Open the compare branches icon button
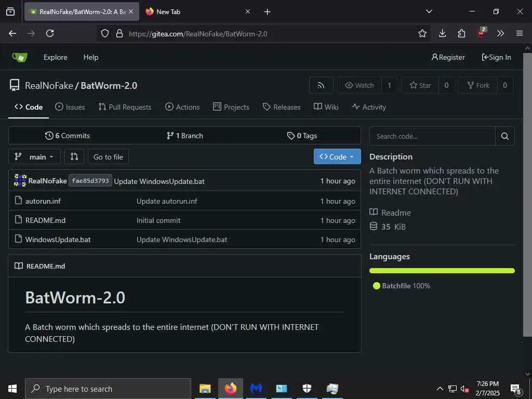532x399 pixels. [x=74, y=156]
